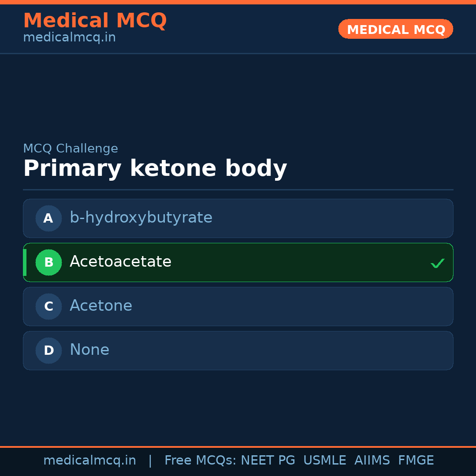Select answer option A, b-hydroxybutyrate

[238, 218]
